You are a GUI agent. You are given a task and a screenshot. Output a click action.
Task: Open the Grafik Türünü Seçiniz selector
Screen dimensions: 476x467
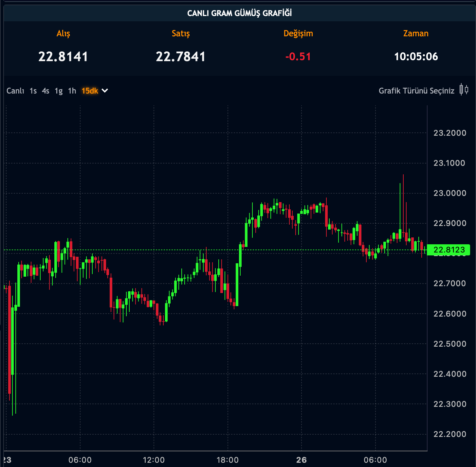(416, 91)
